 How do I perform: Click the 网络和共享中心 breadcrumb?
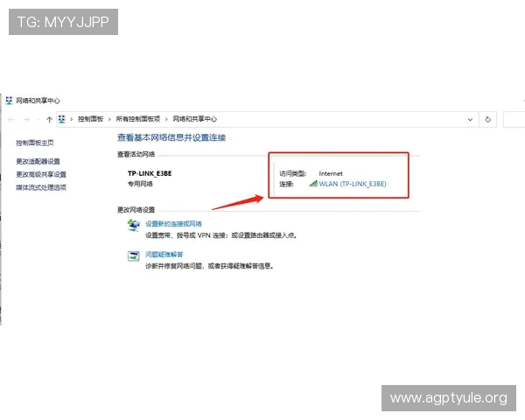pos(195,119)
